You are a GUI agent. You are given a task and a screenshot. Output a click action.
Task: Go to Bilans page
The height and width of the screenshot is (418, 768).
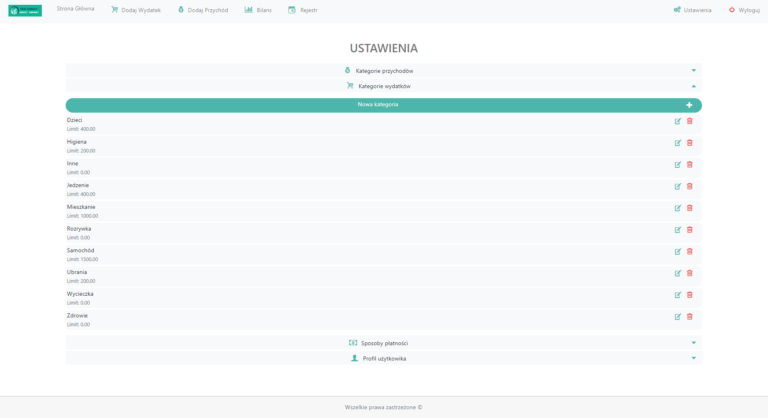[x=257, y=10]
